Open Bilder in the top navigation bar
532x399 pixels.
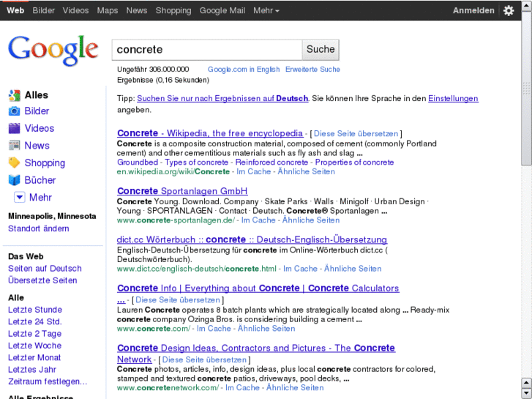click(43, 10)
